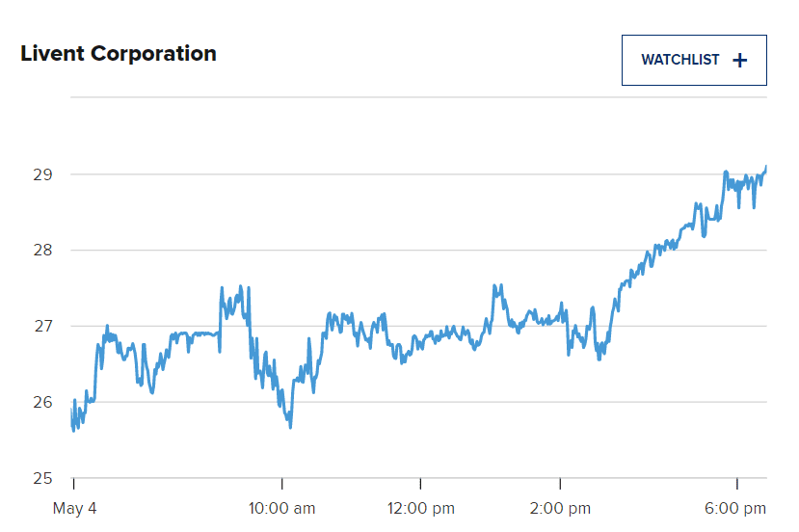This screenshot has width=799, height=532.
Task: Click the Livent Corporation heading
Action: tap(119, 53)
